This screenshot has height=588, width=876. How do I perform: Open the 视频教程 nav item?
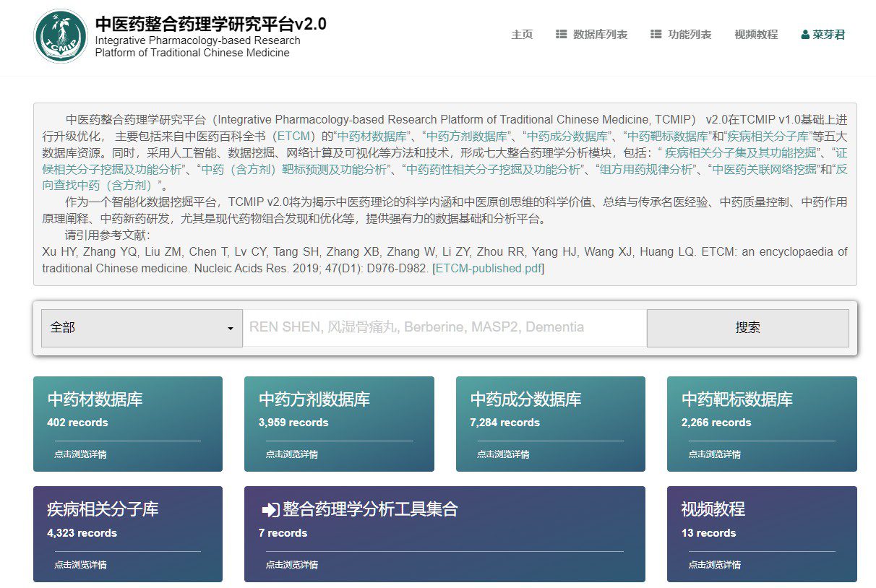coord(756,35)
